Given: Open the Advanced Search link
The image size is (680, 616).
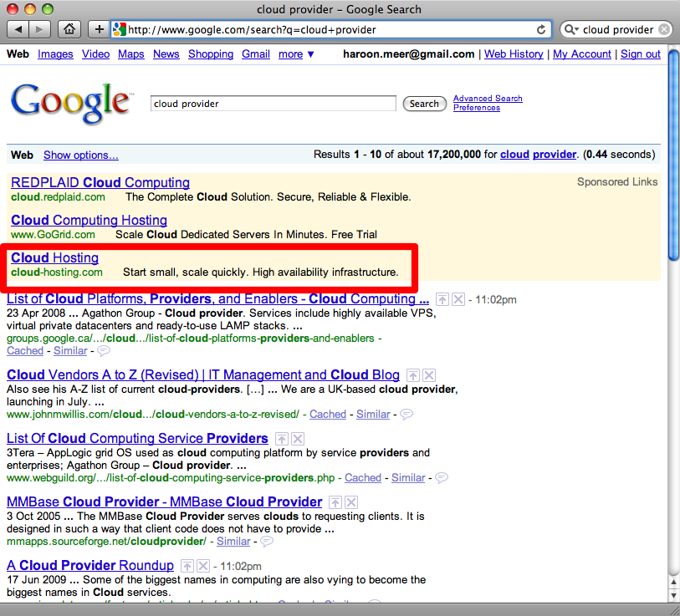Looking at the screenshot, I should [487, 99].
